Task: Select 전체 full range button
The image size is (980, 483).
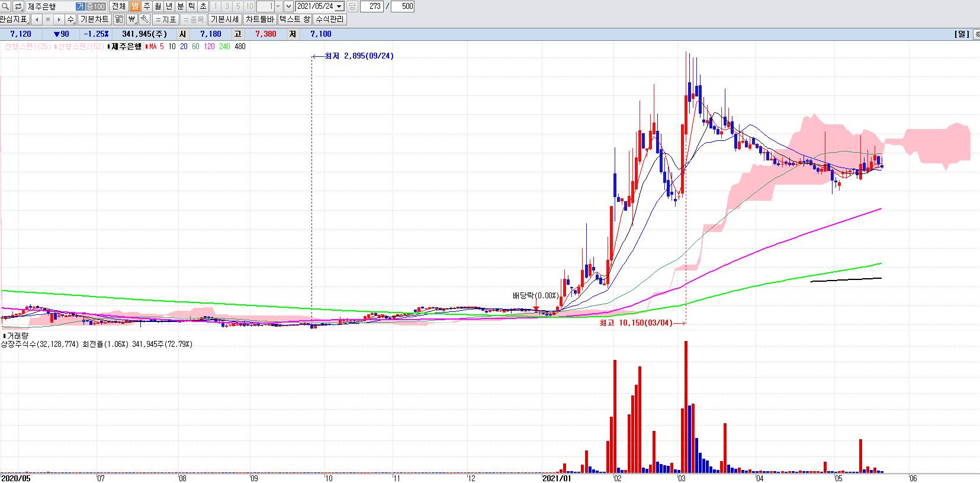Action: coord(118,7)
